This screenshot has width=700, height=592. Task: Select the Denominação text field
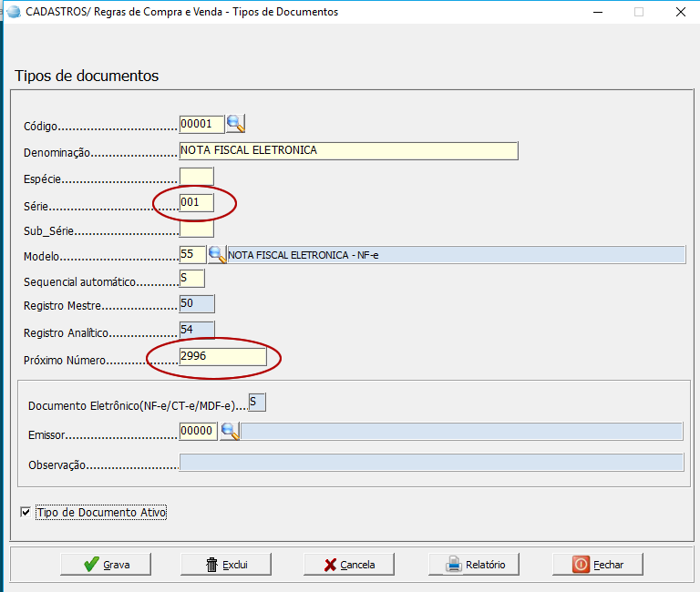[348, 150]
